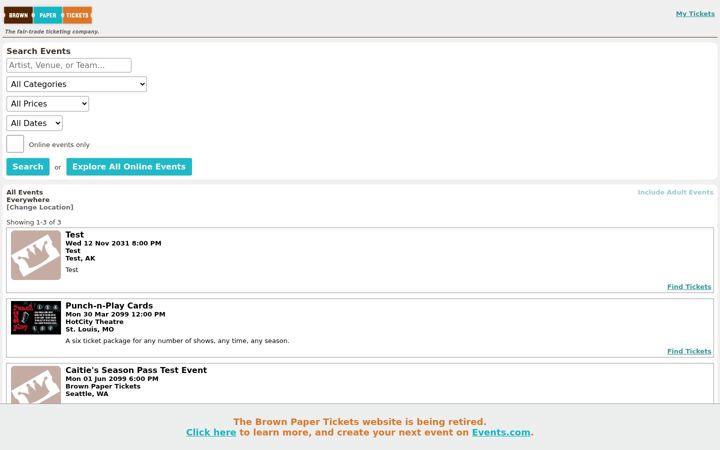Viewport: 720px width, 450px height.
Task: Find Tickets for Punch-n-Play Cards
Action: click(689, 351)
